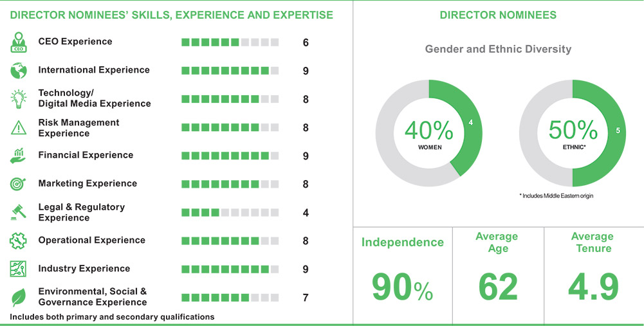Select the "Gender and Ethnic Diversity" heading
Image resolution: width=644 pixels, height=326 pixels.
(498, 49)
